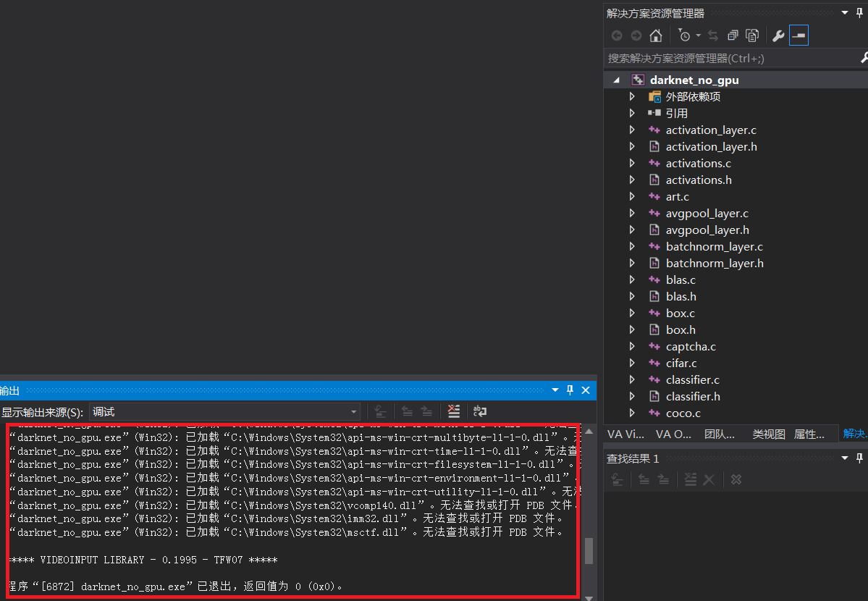Open the 显示输出来源 dropdown set to 调试

click(224, 411)
